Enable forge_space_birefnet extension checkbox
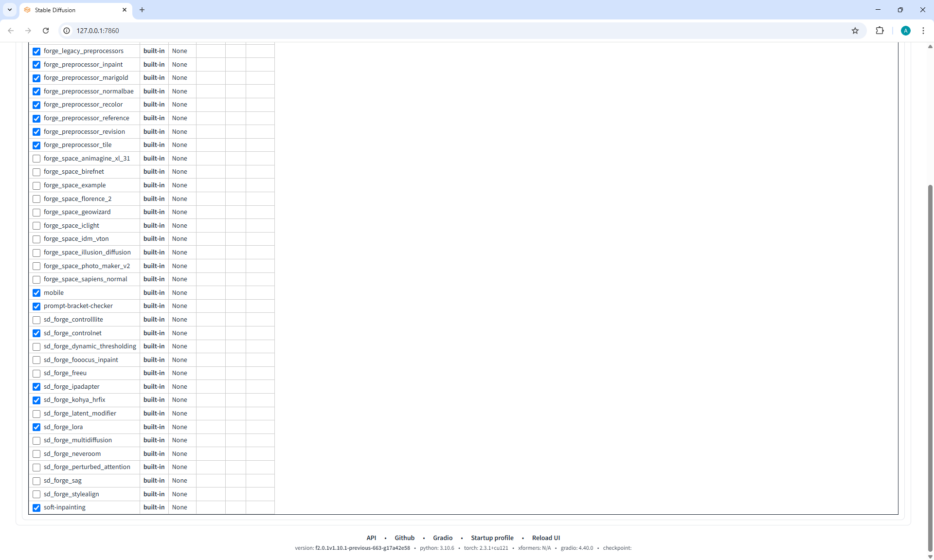Image resolution: width=934 pixels, height=560 pixels. pos(36,172)
